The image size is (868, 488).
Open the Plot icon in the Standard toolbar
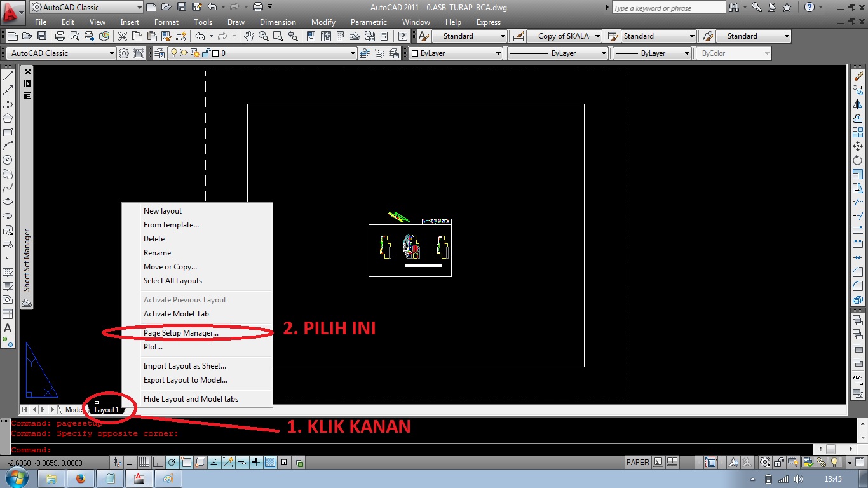tap(60, 36)
